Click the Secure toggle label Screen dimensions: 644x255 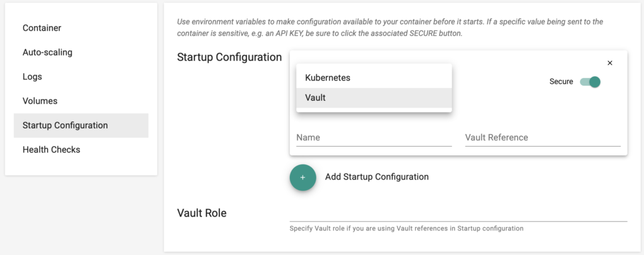[x=561, y=82]
